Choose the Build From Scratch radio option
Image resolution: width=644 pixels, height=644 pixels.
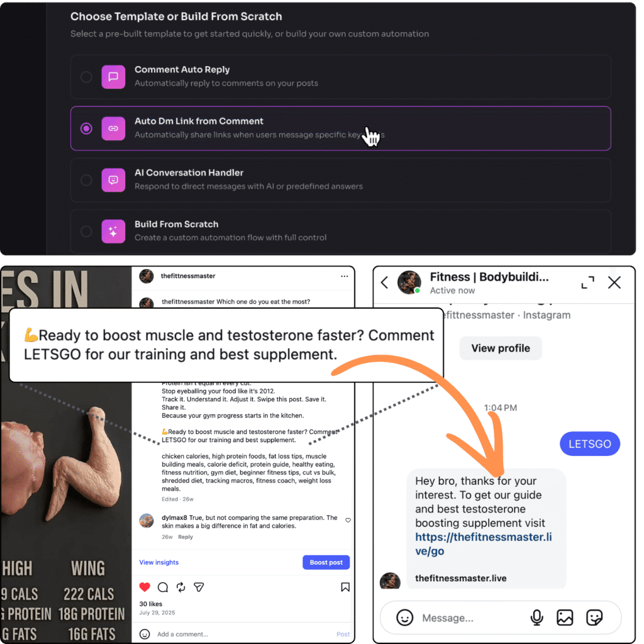(x=86, y=231)
